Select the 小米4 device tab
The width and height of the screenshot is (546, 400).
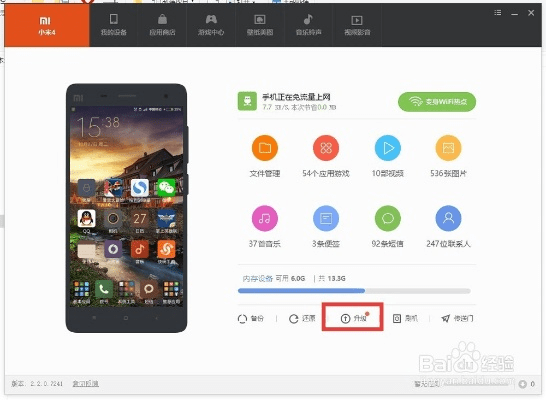click(47, 26)
